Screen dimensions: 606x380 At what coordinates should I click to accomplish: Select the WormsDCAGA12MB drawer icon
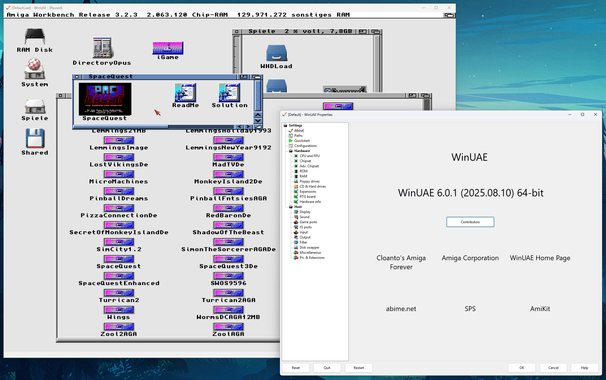(228, 310)
